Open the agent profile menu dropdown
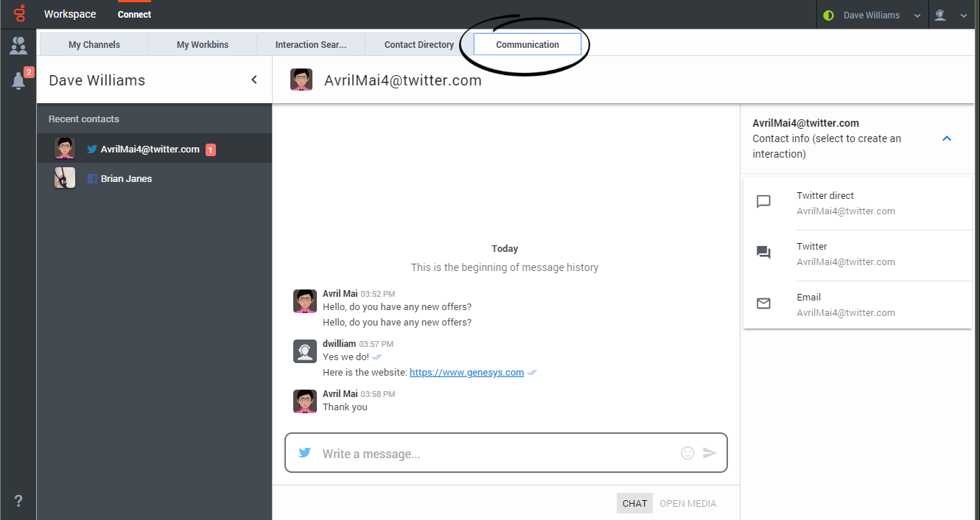 (949, 15)
